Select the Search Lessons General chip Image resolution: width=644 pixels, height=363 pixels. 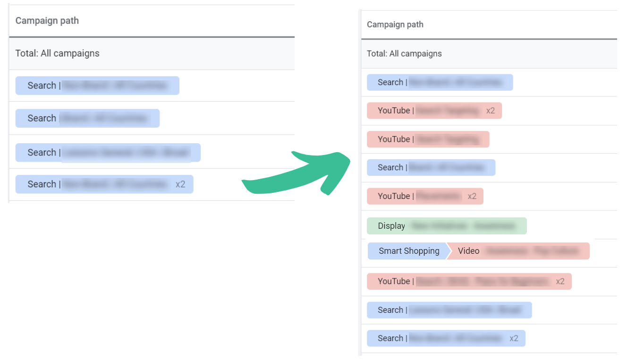[x=449, y=310]
